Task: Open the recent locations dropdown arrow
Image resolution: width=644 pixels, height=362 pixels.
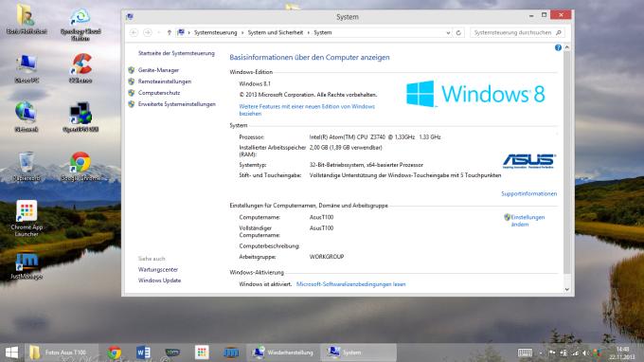Action: pyautogui.click(x=158, y=32)
